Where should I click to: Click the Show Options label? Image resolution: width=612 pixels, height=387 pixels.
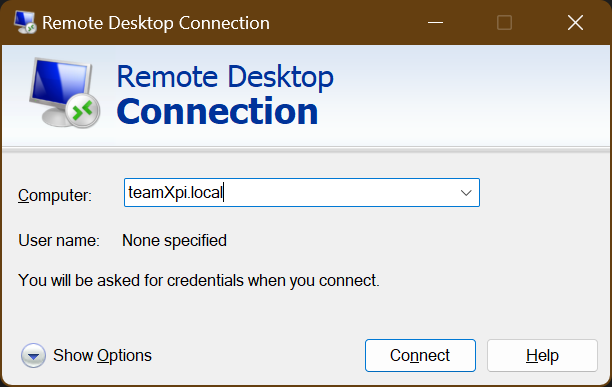[102, 355]
